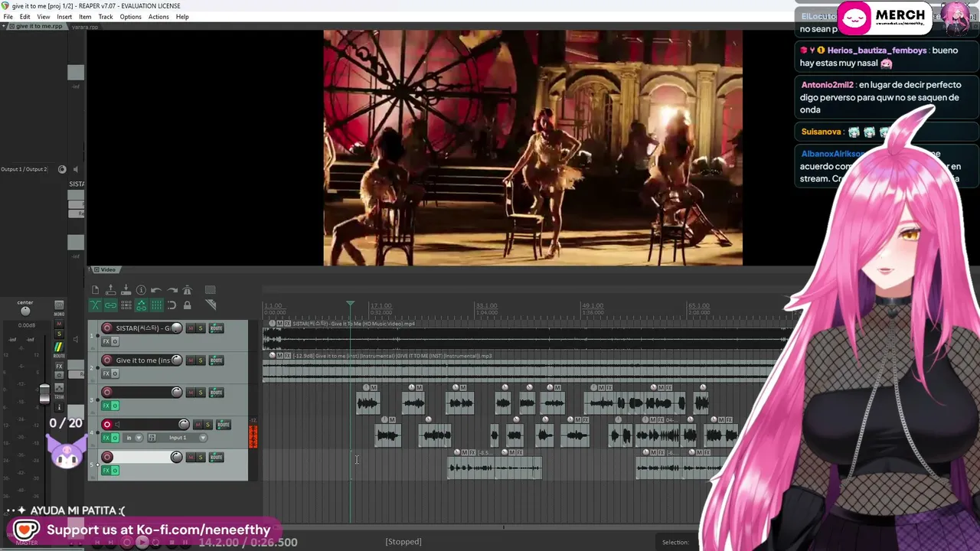
Task: Click the edit cursor marker on the ruler
Action: point(350,305)
